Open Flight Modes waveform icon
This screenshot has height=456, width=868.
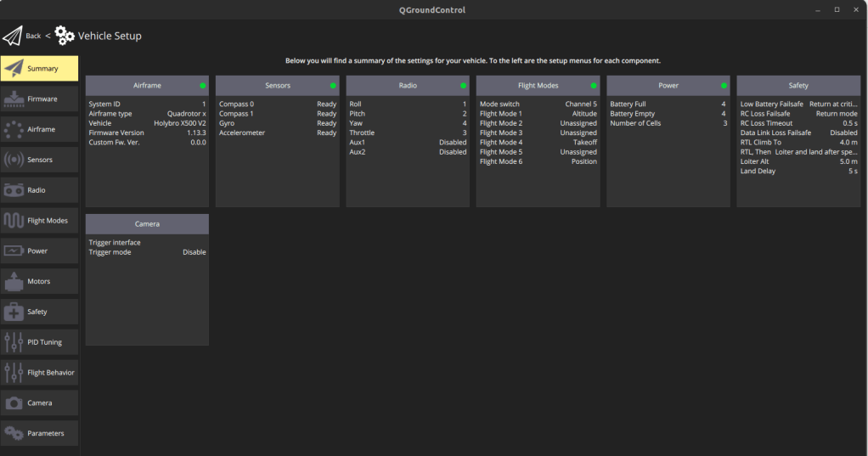coord(14,221)
